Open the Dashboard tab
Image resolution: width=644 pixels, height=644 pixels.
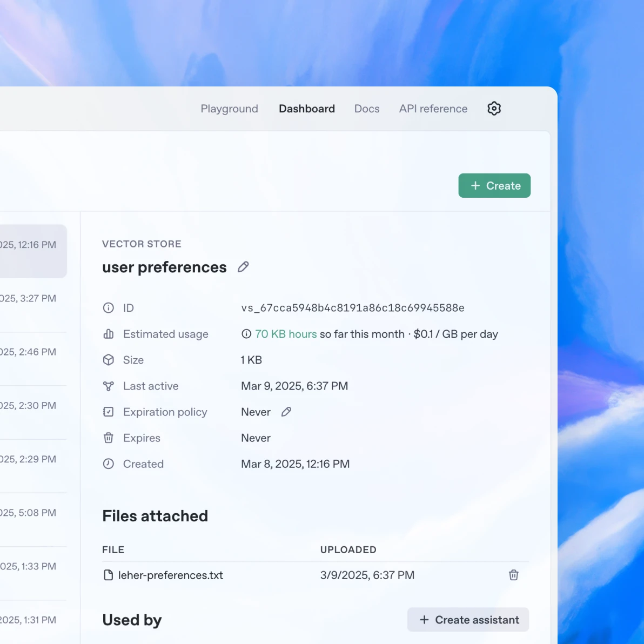coord(307,109)
